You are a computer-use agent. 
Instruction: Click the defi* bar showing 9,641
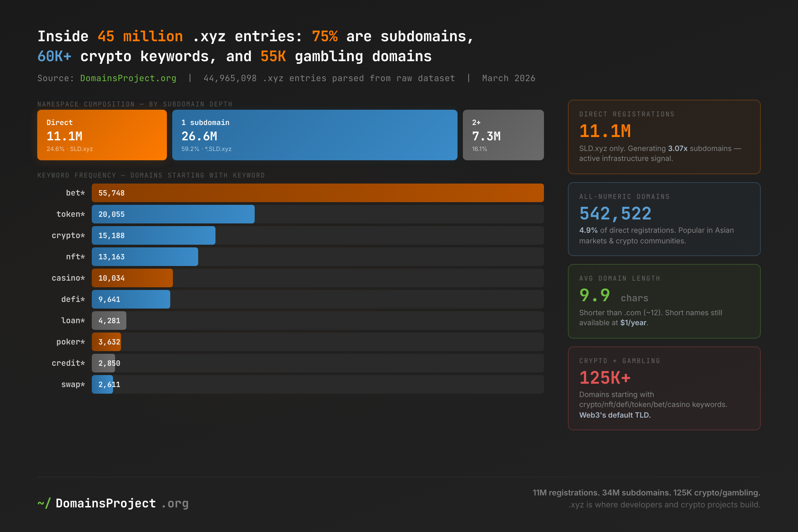131,299
